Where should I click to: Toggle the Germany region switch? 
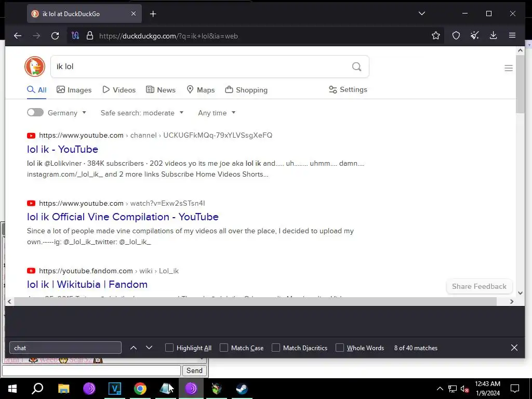(35, 112)
